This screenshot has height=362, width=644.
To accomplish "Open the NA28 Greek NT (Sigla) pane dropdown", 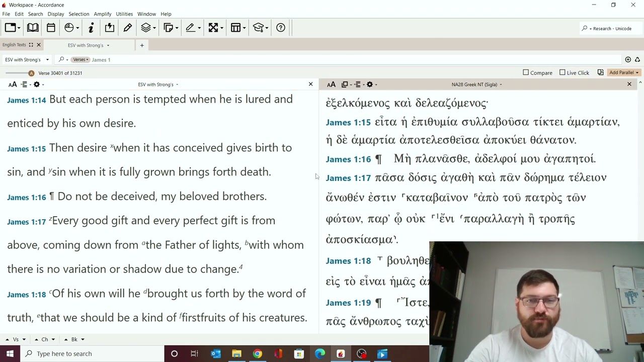I will coord(476,84).
